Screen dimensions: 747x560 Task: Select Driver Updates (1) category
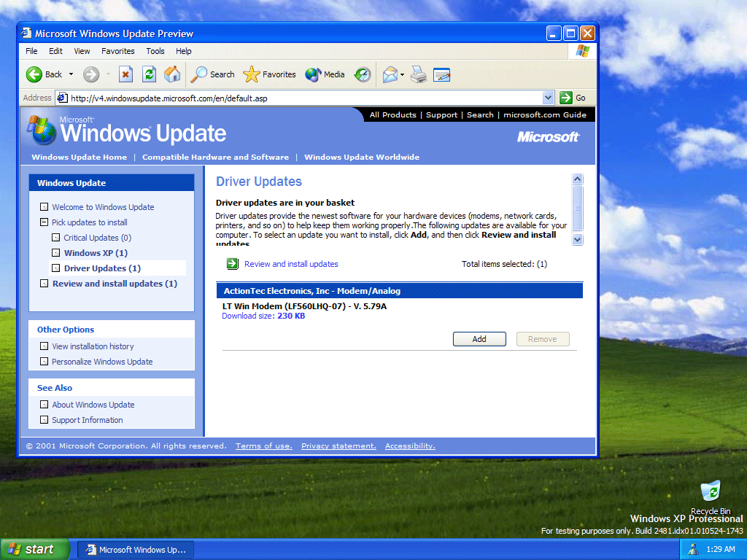(102, 268)
